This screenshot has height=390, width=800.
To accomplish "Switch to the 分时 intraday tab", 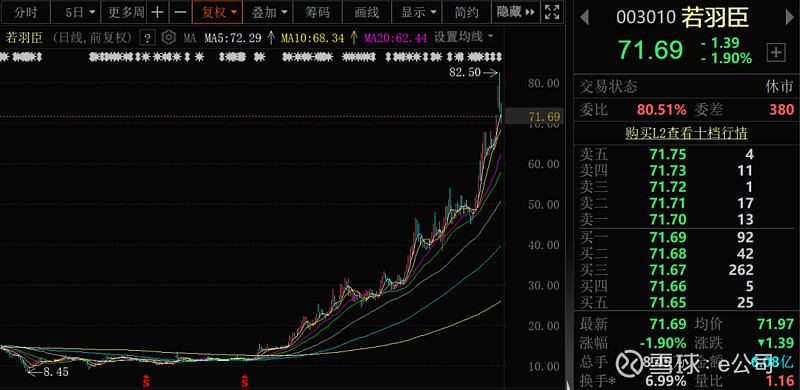I will click(x=26, y=12).
